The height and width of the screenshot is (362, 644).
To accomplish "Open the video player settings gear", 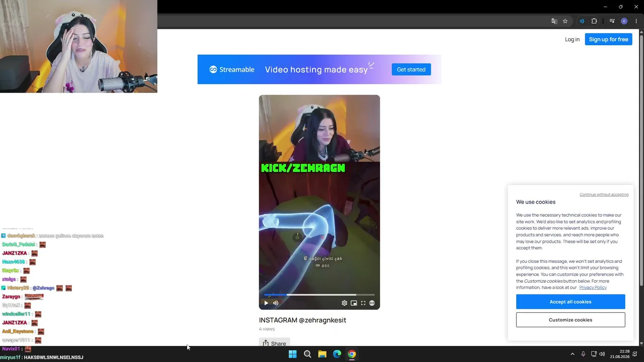I will pos(344,303).
